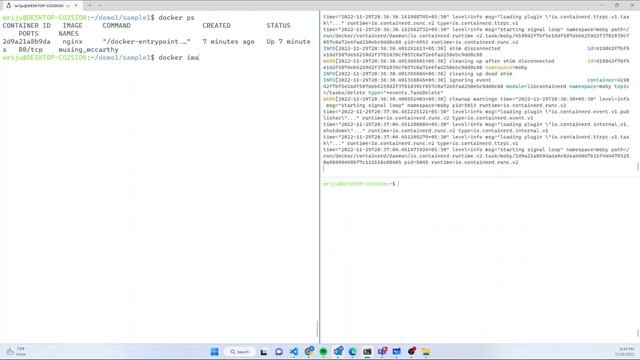Click the STATUS column header
The height and width of the screenshot is (360, 640).
point(279,25)
